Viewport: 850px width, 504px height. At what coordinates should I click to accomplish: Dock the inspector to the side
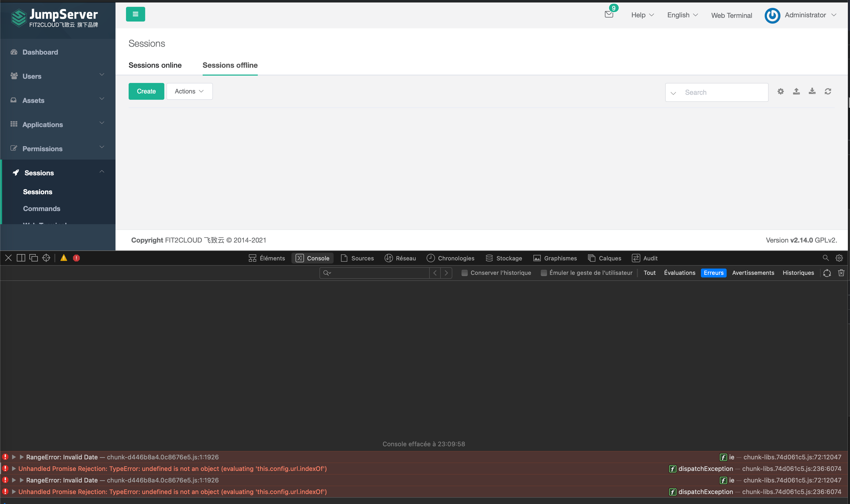pyautogui.click(x=21, y=258)
